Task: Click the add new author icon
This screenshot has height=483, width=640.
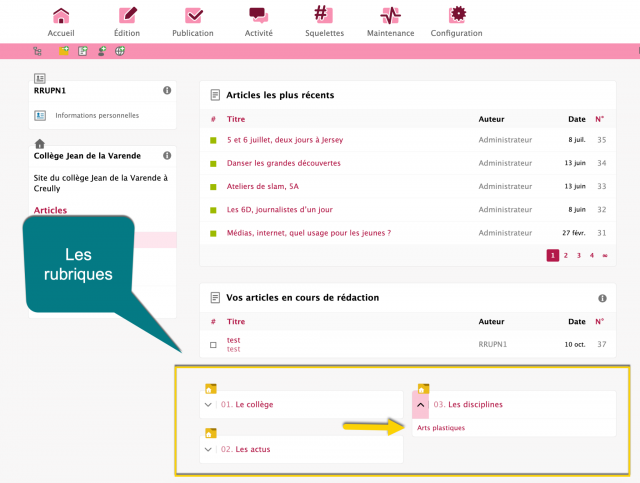Action: tap(102, 51)
